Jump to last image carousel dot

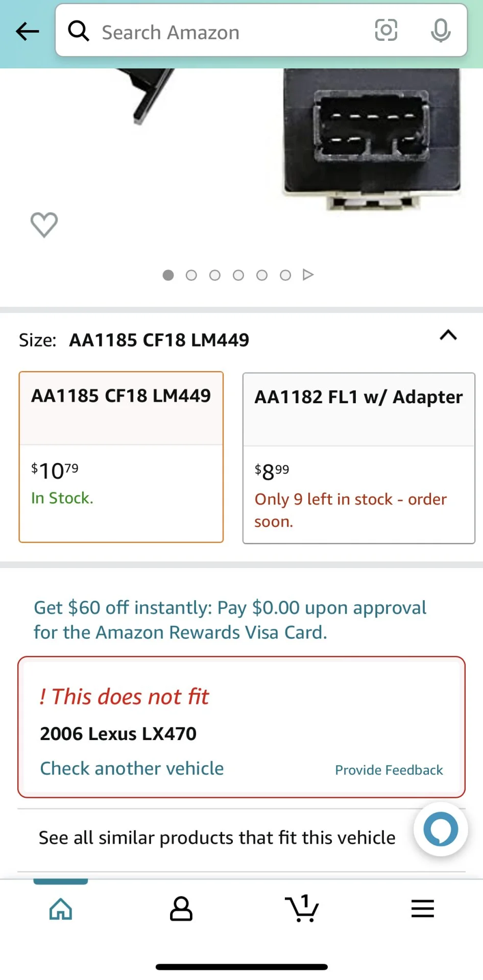285,276
